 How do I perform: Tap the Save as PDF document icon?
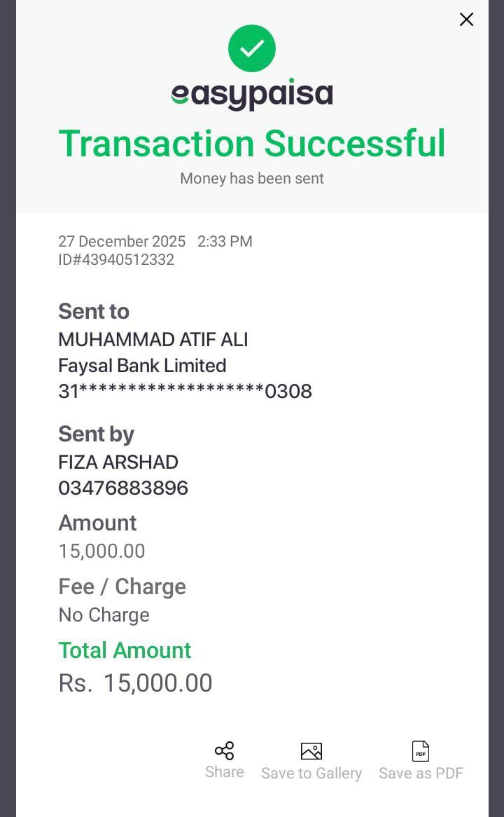[x=421, y=751]
